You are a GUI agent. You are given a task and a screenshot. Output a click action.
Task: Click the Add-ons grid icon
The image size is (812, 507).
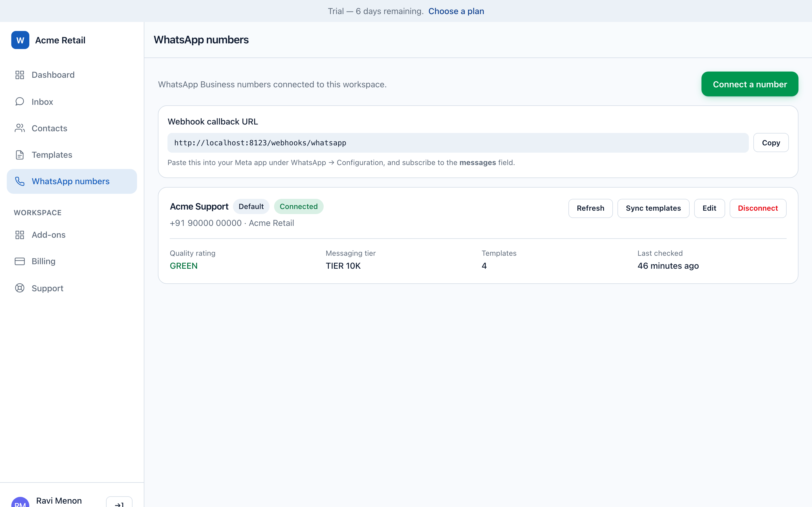point(20,235)
